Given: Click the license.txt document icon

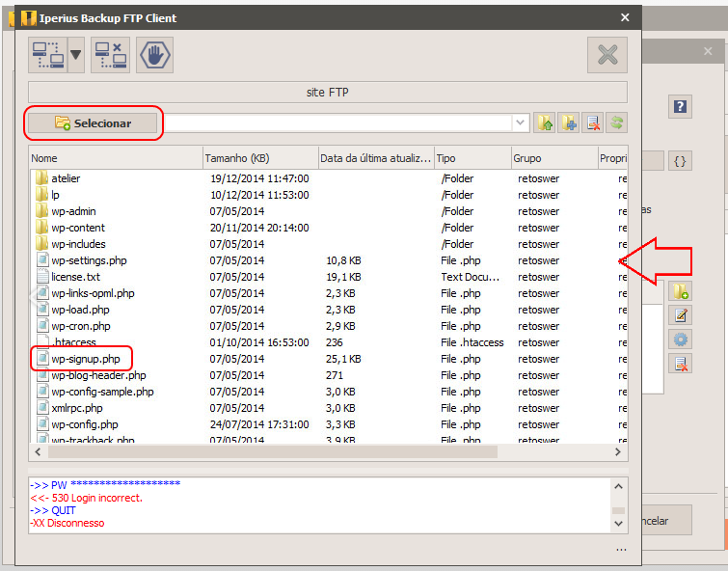Looking at the screenshot, I should click(42, 277).
